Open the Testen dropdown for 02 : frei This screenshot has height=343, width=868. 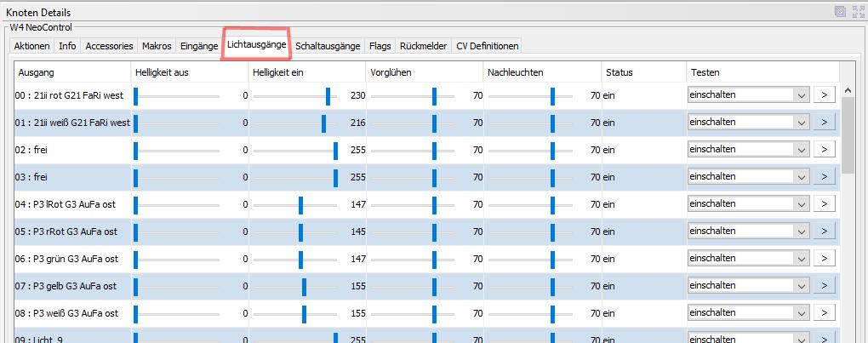tap(800, 150)
